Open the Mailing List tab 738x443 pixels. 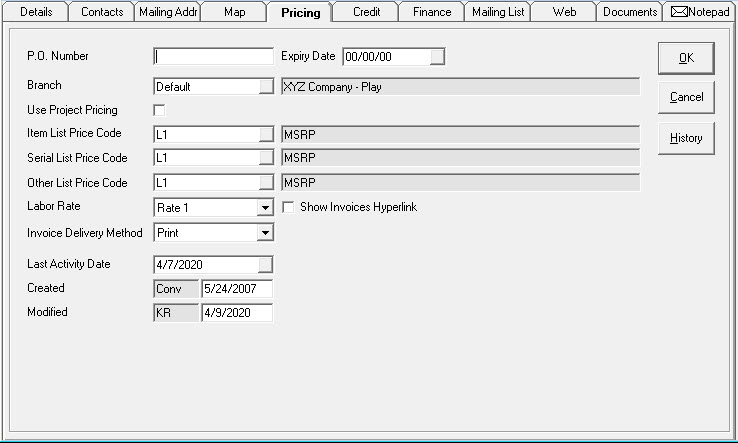click(x=498, y=12)
